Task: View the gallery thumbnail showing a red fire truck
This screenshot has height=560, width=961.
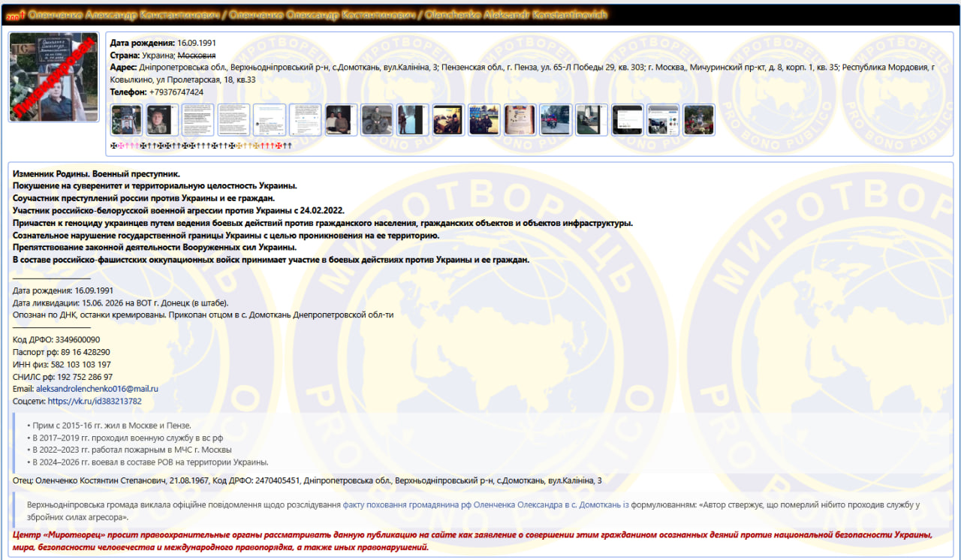Action: [556, 120]
